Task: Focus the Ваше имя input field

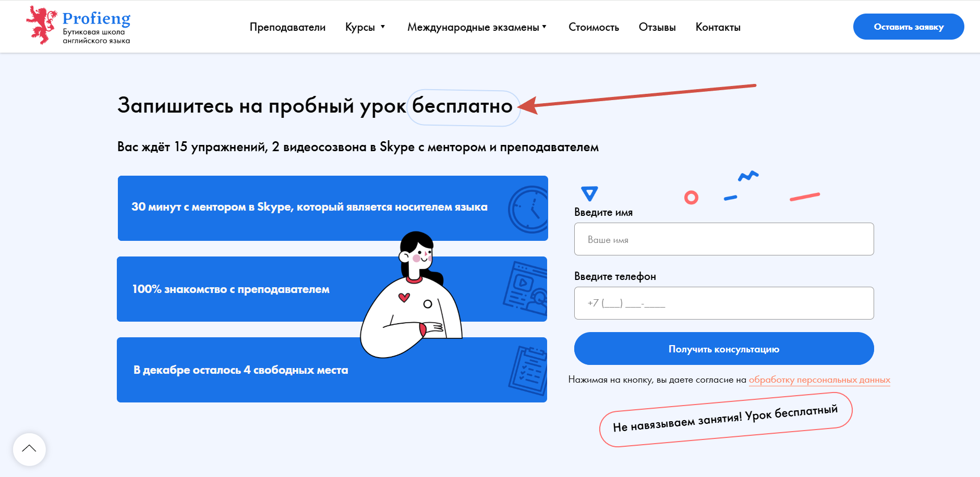Action: point(724,239)
